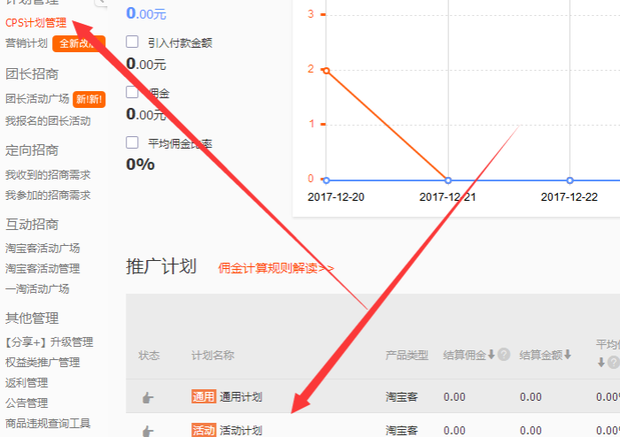
Task: Check the 引入付款金额 checkbox
Action: tap(132, 42)
